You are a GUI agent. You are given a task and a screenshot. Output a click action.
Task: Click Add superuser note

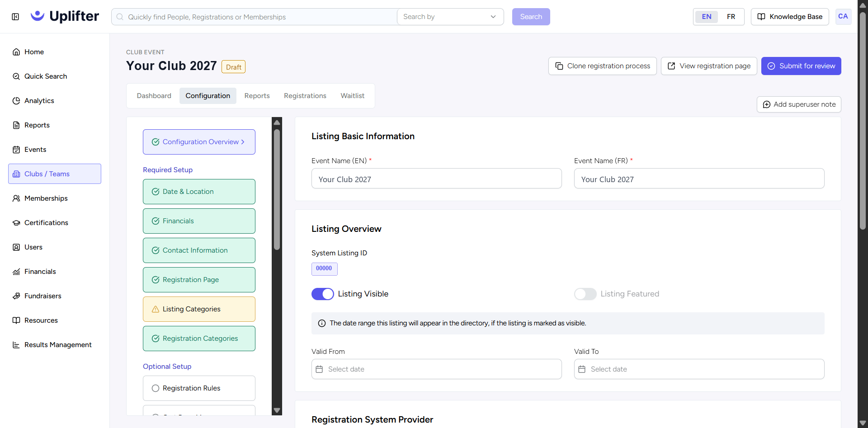pos(799,104)
